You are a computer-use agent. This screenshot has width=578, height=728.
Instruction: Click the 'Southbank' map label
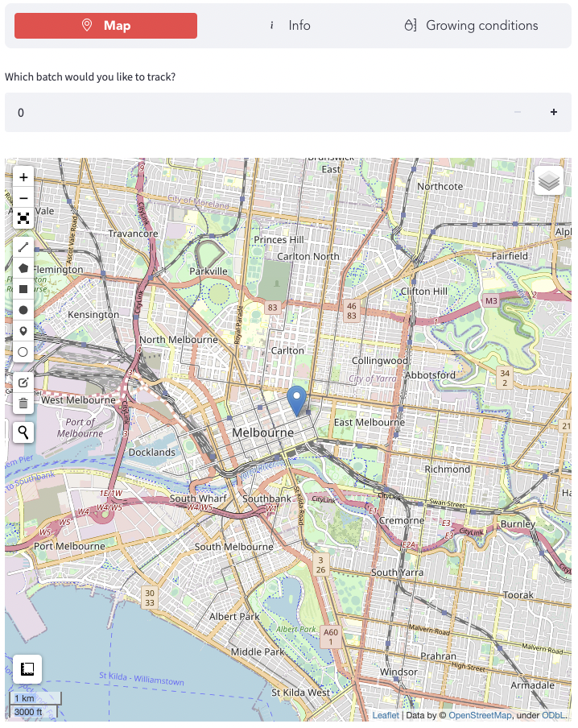click(x=267, y=498)
